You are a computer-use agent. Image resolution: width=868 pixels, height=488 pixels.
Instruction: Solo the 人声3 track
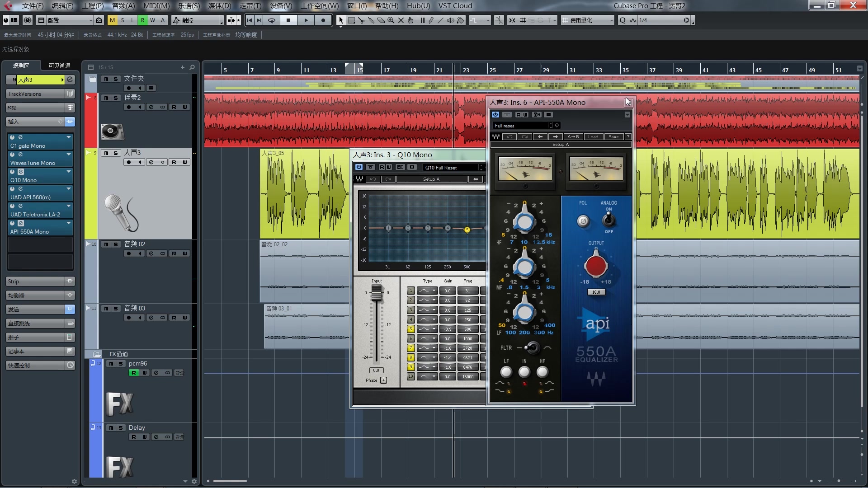click(116, 153)
